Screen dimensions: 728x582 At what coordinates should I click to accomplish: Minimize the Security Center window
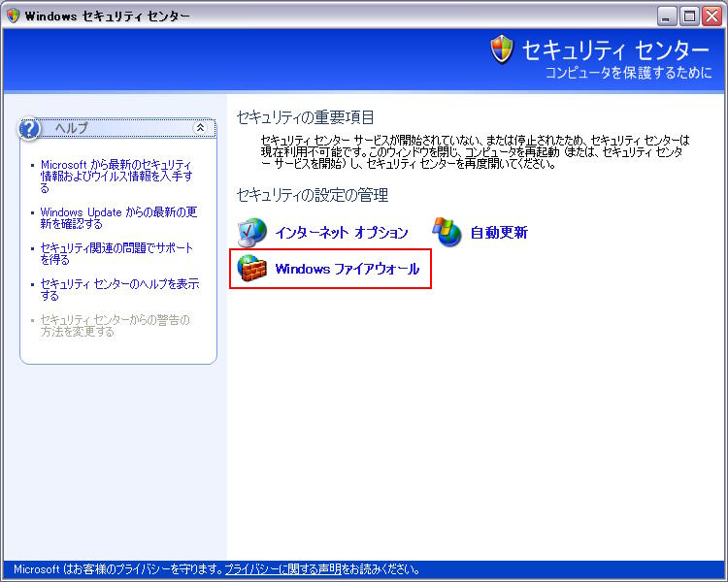(667, 16)
